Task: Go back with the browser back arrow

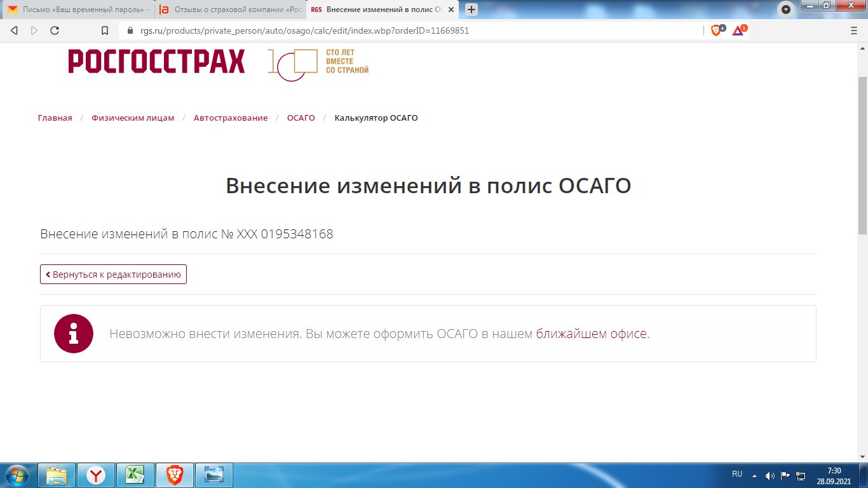Action: point(14,30)
